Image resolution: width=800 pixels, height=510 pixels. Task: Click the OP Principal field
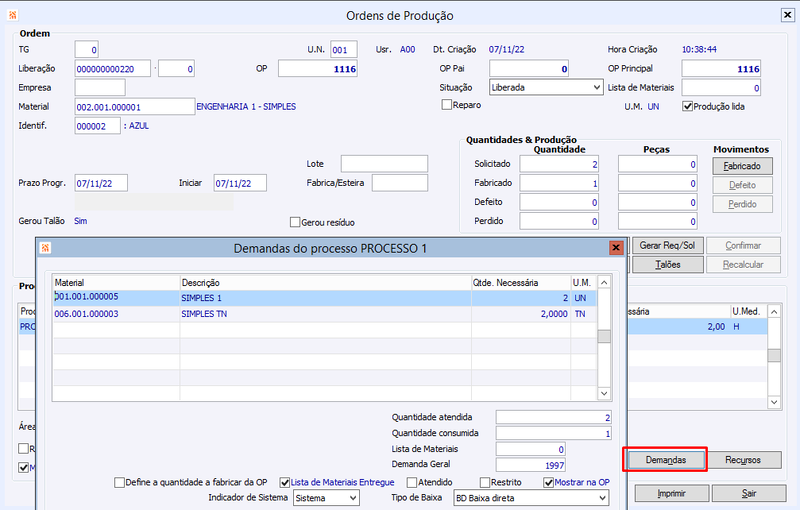point(721,69)
